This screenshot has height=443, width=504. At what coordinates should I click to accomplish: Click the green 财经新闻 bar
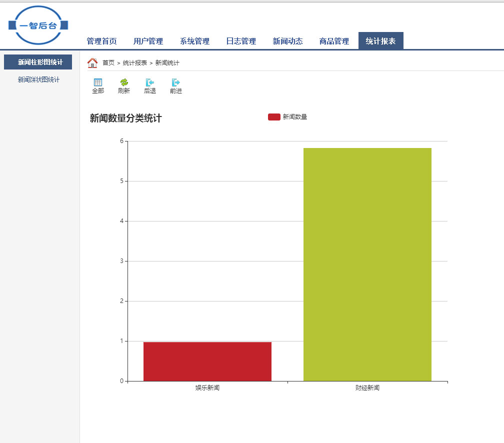click(x=367, y=265)
